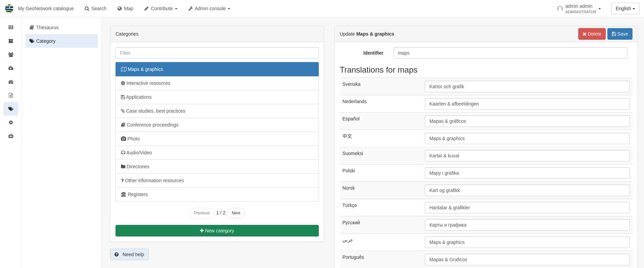This screenshot has width=644, height=268.
Task: Edit the Türkçe translation field
Action: point(527,208)
